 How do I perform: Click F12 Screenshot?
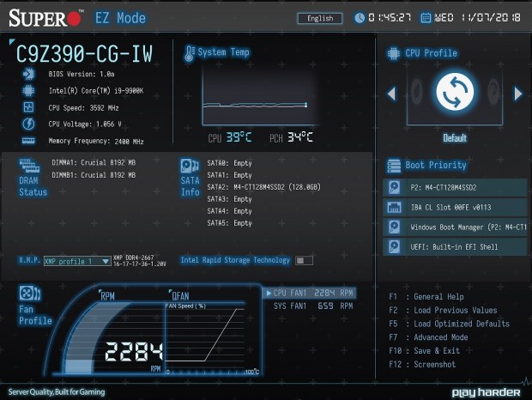coord(422,365)
